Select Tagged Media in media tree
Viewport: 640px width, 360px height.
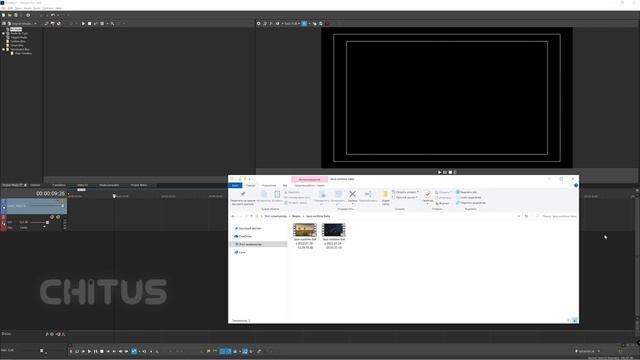pyautogui.click(x=19, y=37)
